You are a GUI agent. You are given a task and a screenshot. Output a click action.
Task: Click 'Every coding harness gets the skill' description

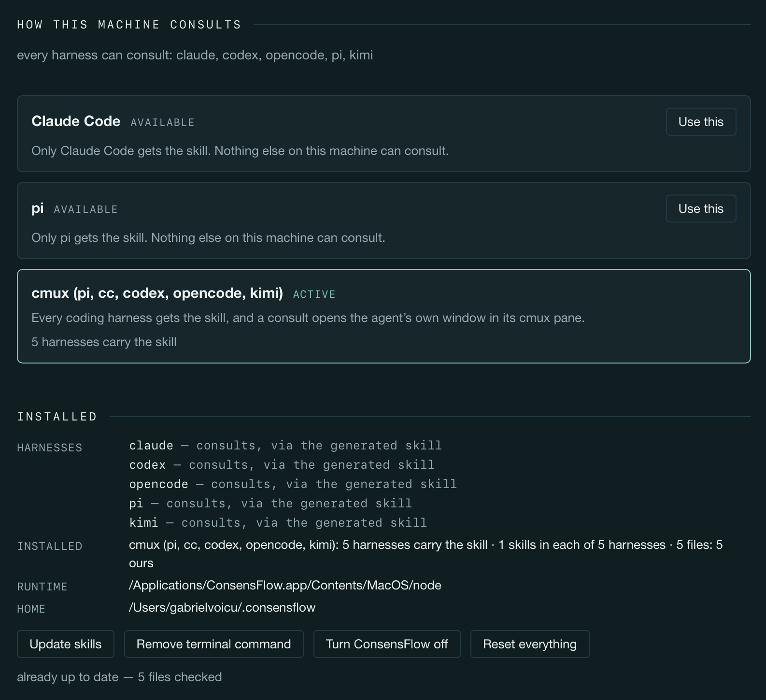pyautogui.click(x=308, y=318)
